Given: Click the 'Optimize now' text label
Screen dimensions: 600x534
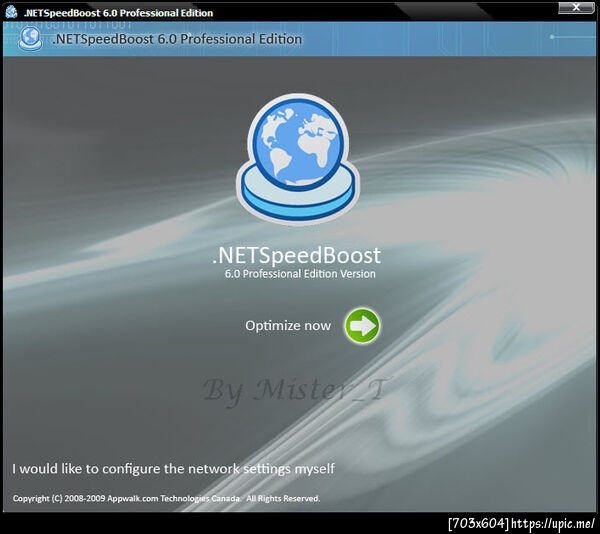Looking at the screenshot, I should click(288, 326).
